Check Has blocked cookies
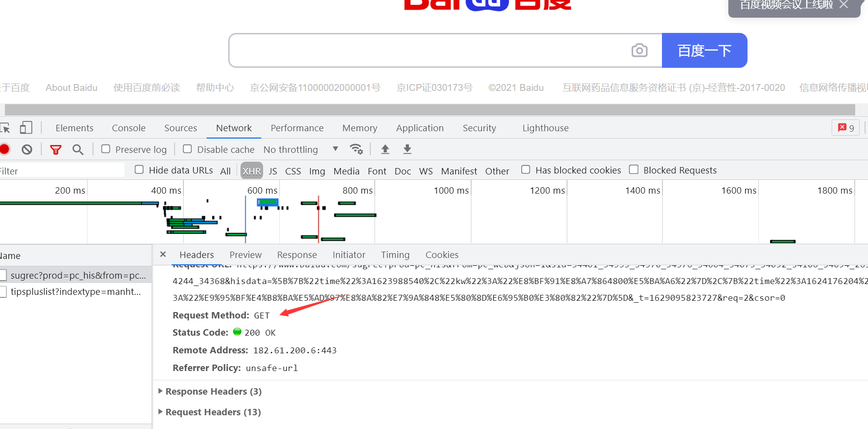 coord(526,170)
